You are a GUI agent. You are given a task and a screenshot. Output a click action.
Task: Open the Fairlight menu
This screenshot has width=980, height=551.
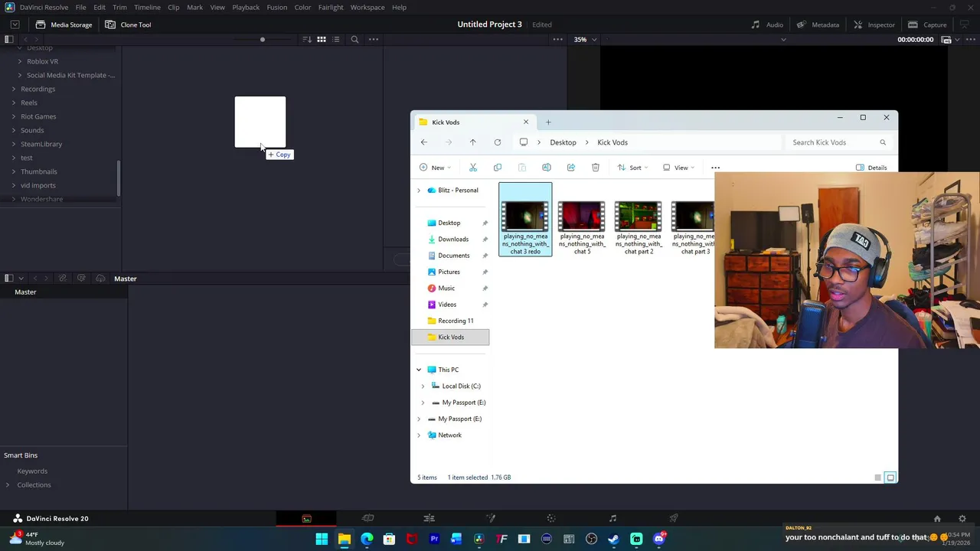pyautogui.click(x=331, y=7)
